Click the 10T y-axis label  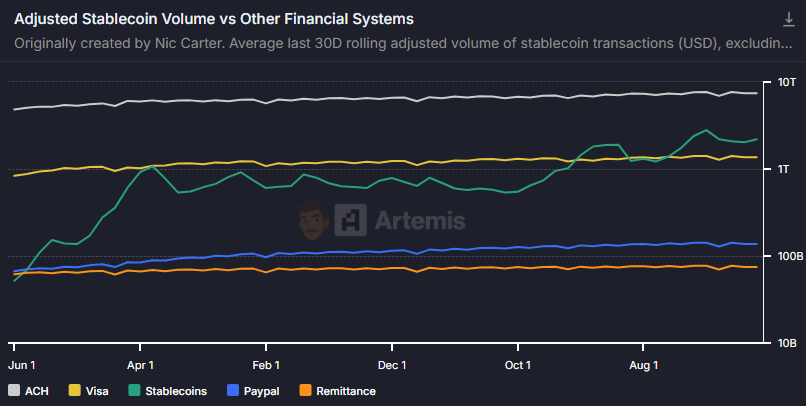[x=786, y=82]
